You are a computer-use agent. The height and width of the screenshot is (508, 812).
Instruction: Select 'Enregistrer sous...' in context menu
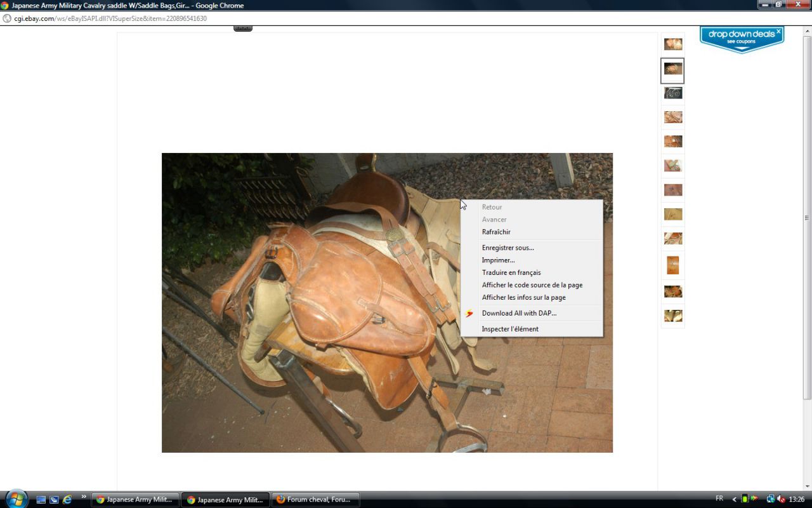coord(507,248)
